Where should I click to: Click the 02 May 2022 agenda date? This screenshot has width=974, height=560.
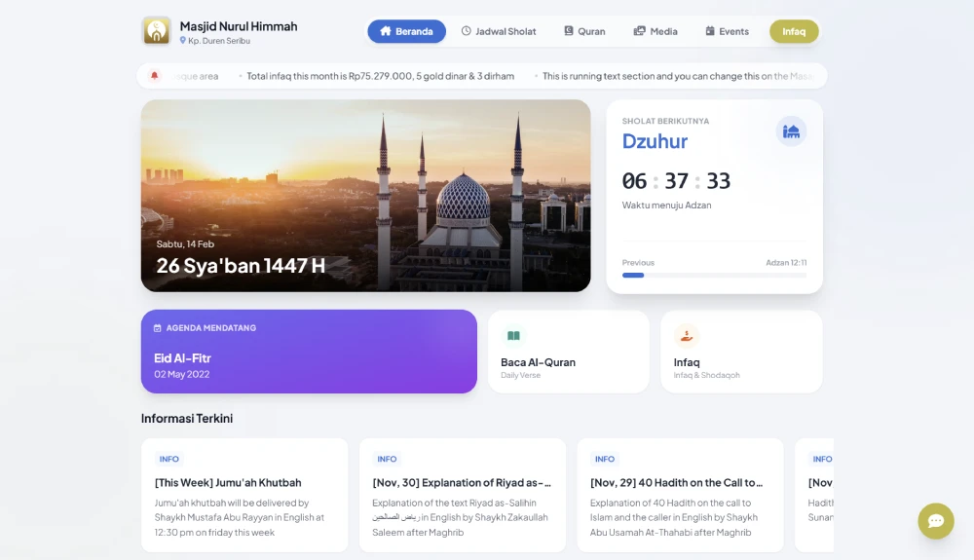181,374
